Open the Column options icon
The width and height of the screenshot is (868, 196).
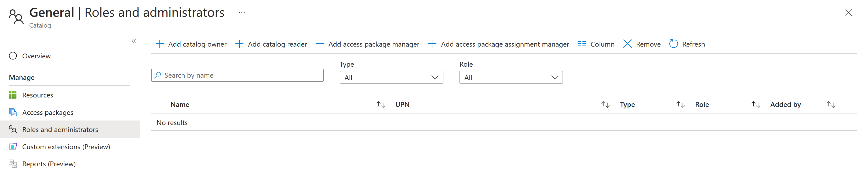point(582,44)
